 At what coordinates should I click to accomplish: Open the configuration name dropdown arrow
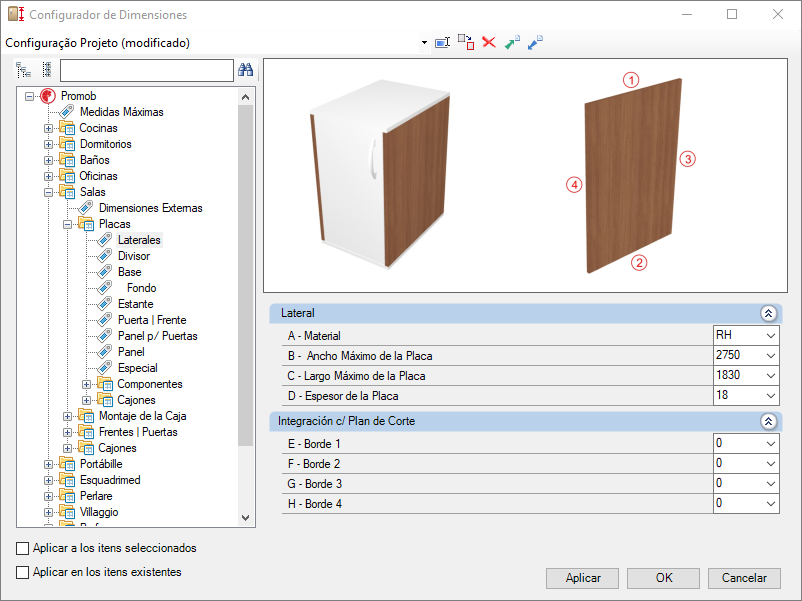[424, 42]
